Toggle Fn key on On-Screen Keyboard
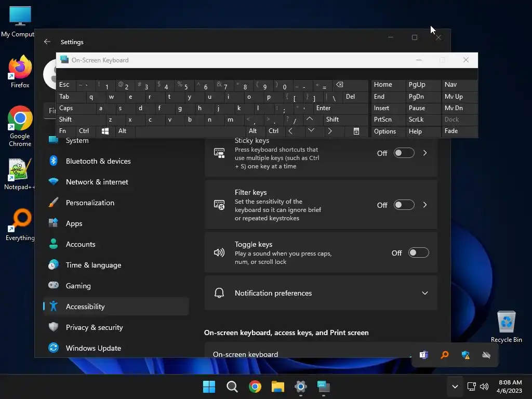 tap(66, 131)
